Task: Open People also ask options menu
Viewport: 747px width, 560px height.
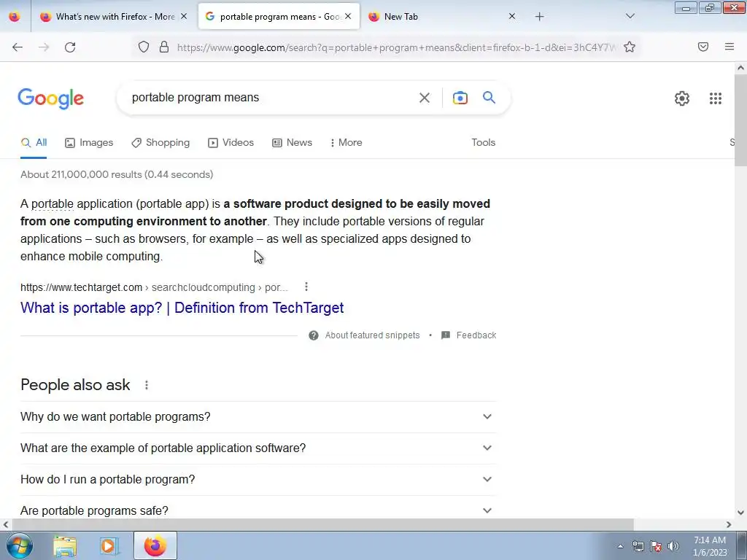Action: point(146,385)
